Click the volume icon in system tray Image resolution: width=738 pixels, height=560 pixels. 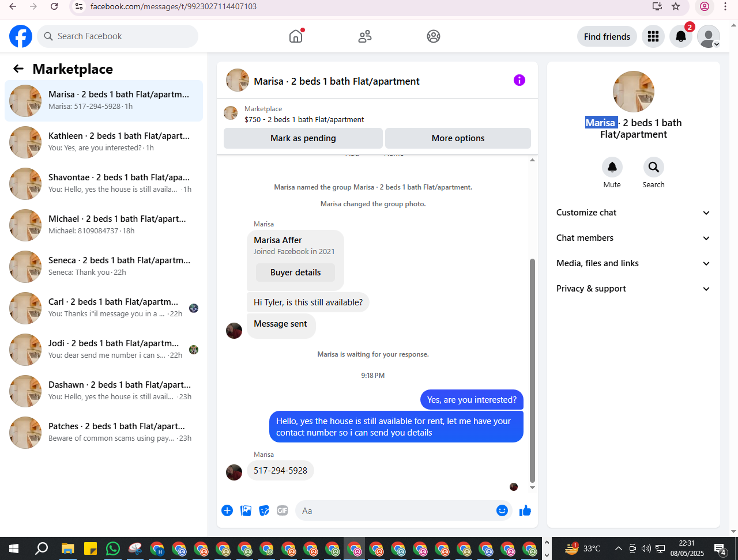[646, 548]
